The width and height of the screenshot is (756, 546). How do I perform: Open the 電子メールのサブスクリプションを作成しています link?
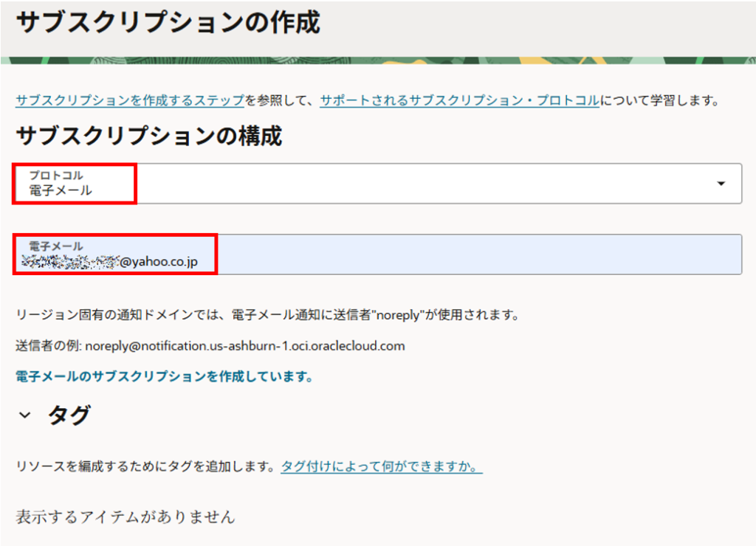point(165,377)
